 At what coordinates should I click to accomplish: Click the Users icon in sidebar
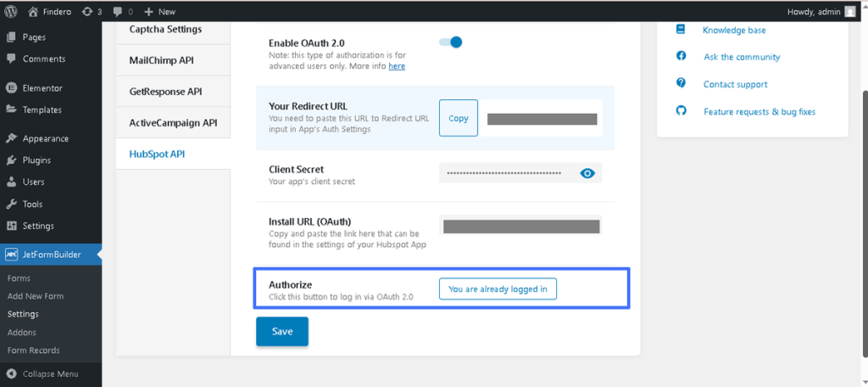tap(11, 182)
